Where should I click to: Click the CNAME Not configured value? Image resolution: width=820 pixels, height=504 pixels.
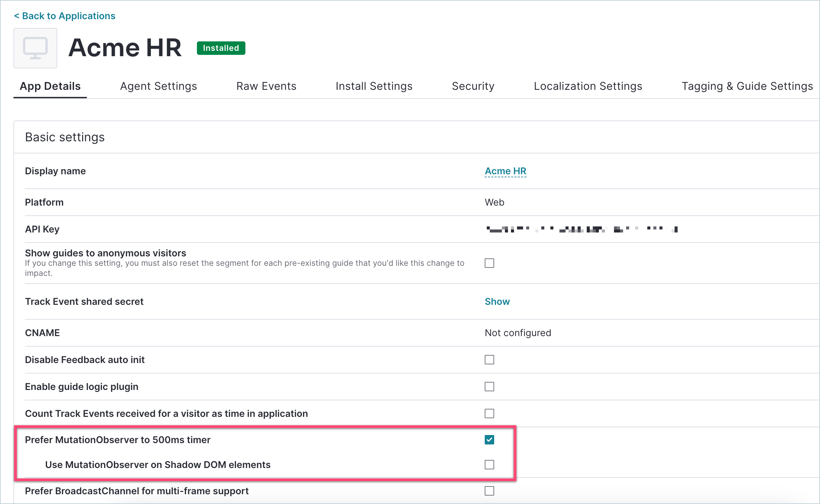tap(518, 333)
